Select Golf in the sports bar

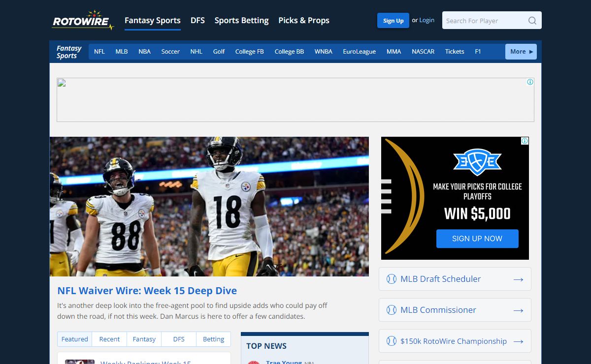tap(219, 52)
